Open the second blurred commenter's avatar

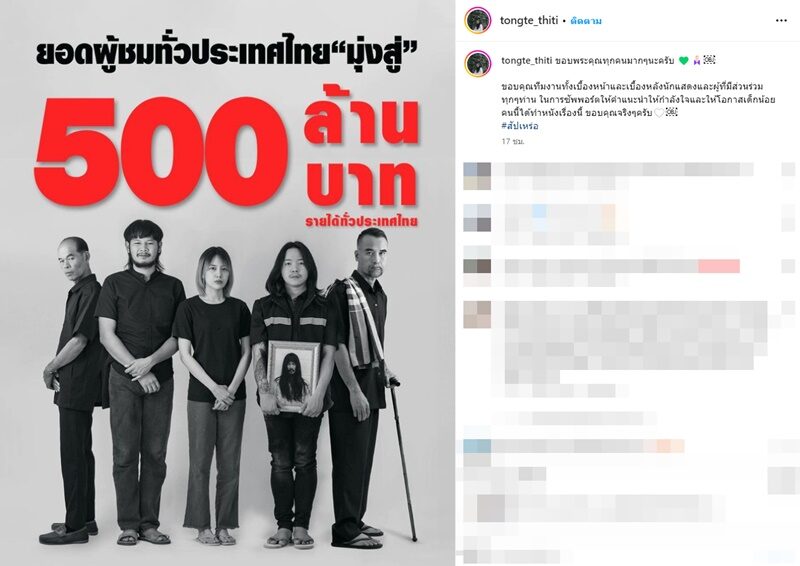[x=477, y=218]
